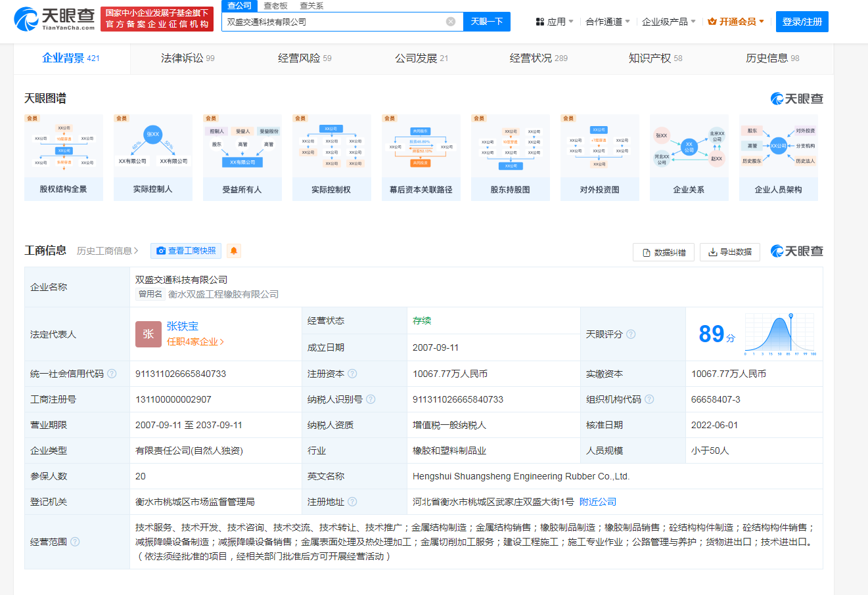Screen dimensions: 868x595
Task: Click the help icon beside 统一社会信用代码
Action: (x=112, y=374)
